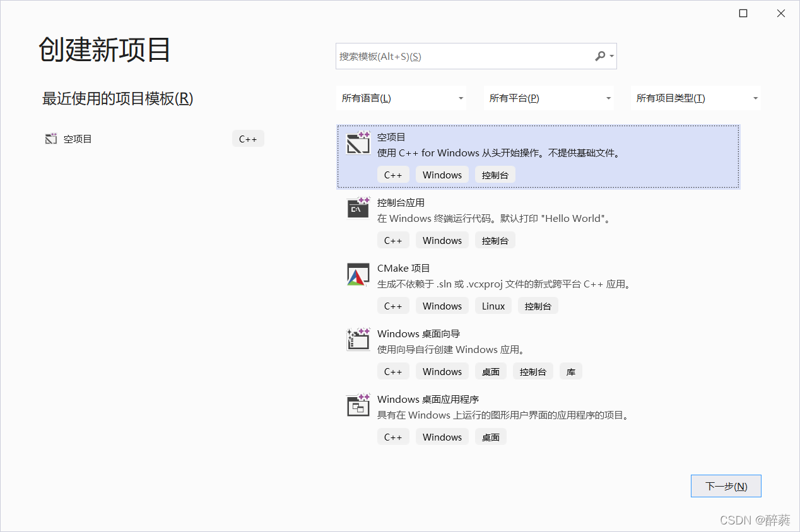Click the recent 空项目 icon in left panel

pyautogui.click(x=51, y=139)
